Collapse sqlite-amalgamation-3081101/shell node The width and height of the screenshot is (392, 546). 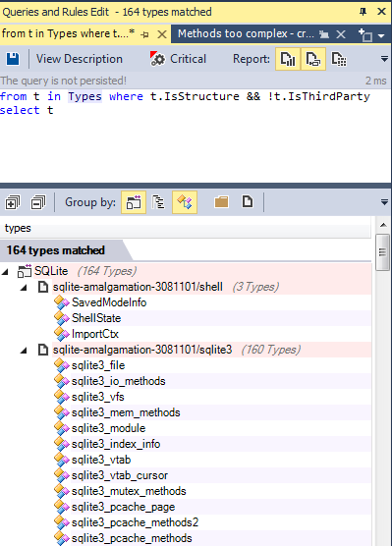click(24, 288)
